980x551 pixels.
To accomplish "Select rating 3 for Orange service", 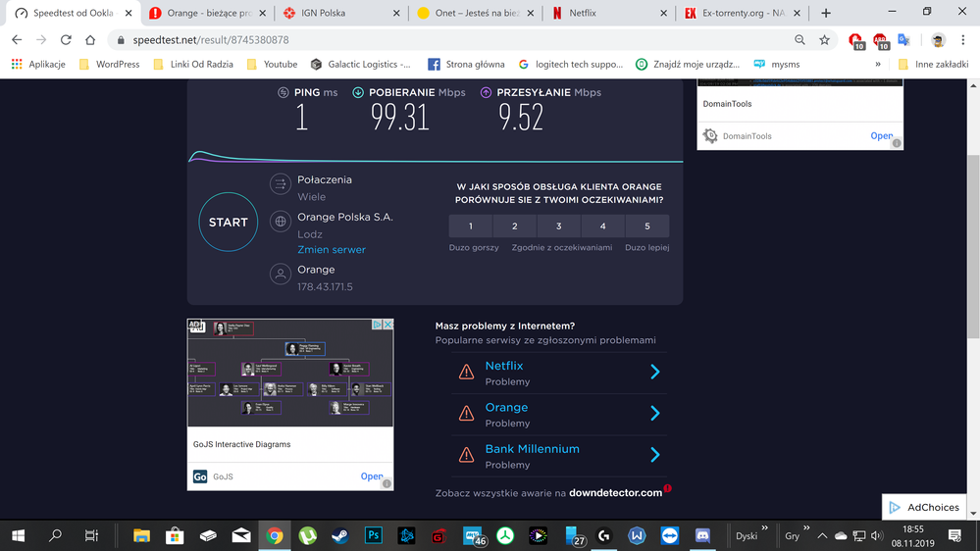I will click(x=559, y=226).
